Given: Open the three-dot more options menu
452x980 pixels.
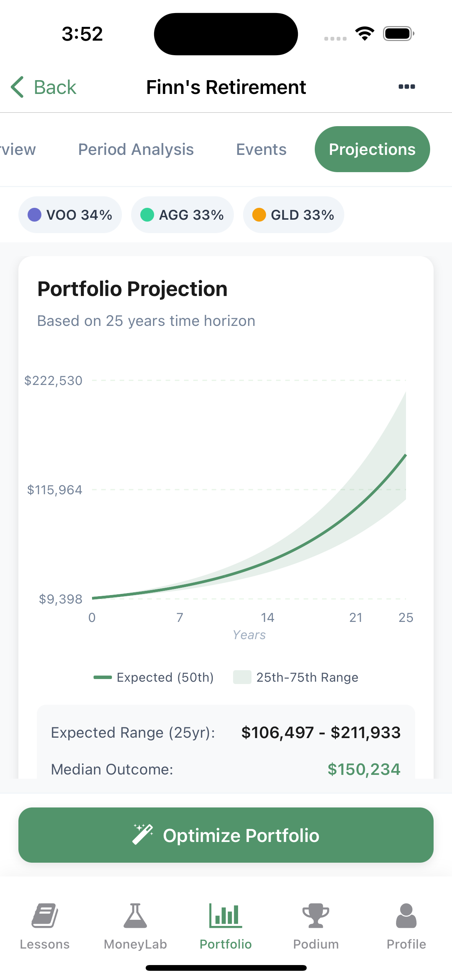Looking at the screenshot, I should click(x=406, y=87).
